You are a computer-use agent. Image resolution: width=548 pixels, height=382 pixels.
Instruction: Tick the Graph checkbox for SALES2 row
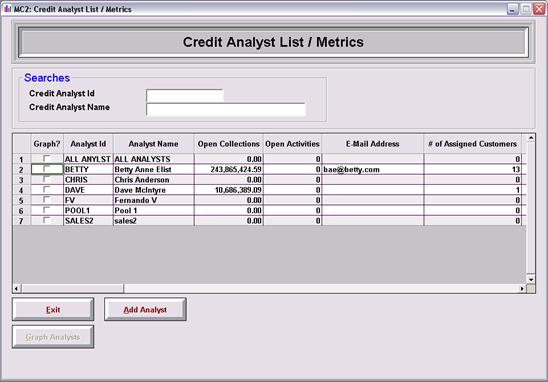click(x=46, y=221)
